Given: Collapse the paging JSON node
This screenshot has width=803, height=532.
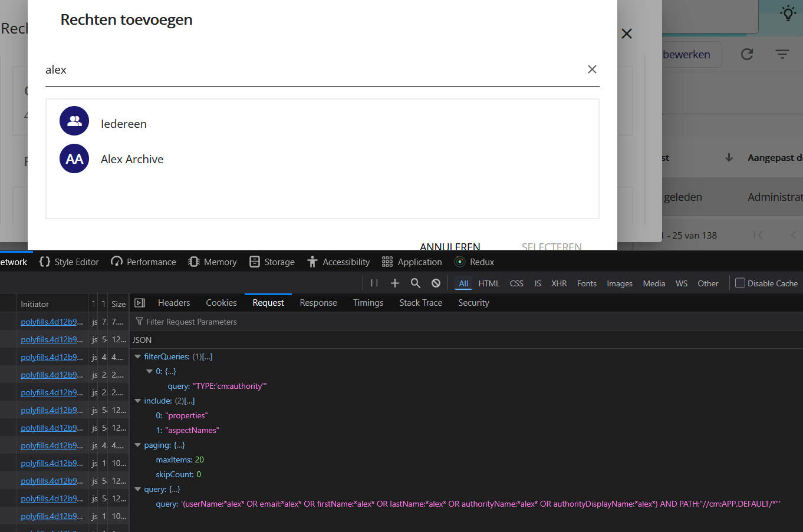Looking at the screenshot, I should pos(138,445).
